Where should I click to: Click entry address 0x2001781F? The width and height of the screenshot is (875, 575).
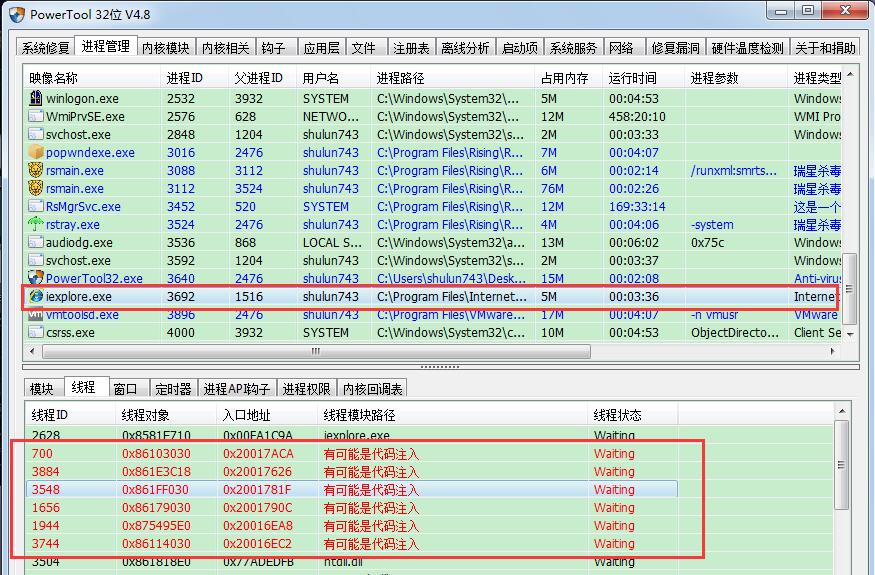257,490
